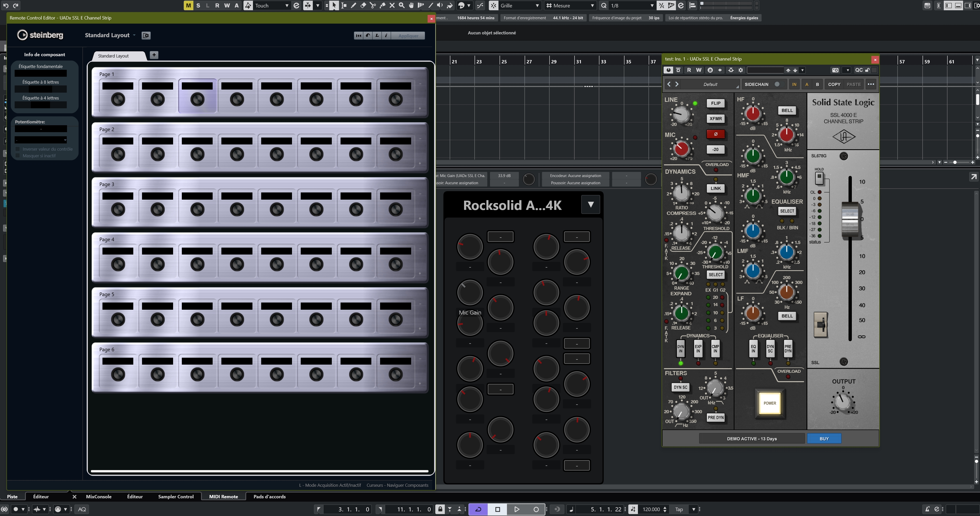Switch to the MixConsole tab
Viewport: 980px width, 516px height.
coord(99,496)
